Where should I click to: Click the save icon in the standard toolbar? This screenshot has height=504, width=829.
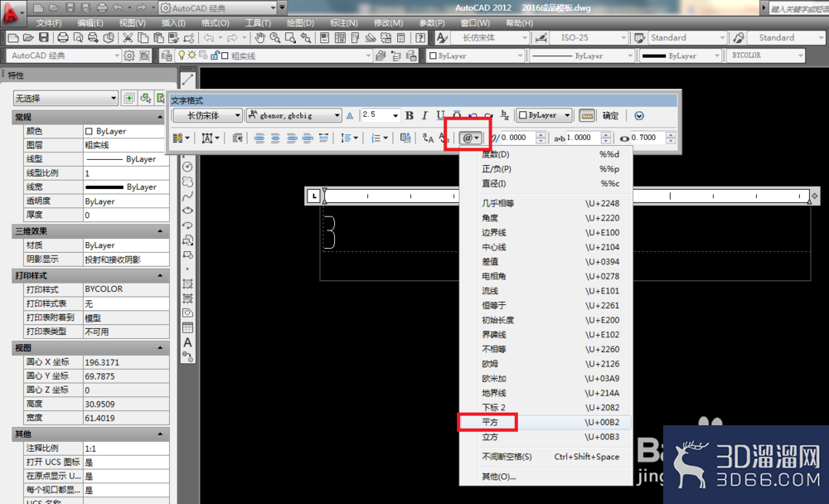(x=44, y=37)
